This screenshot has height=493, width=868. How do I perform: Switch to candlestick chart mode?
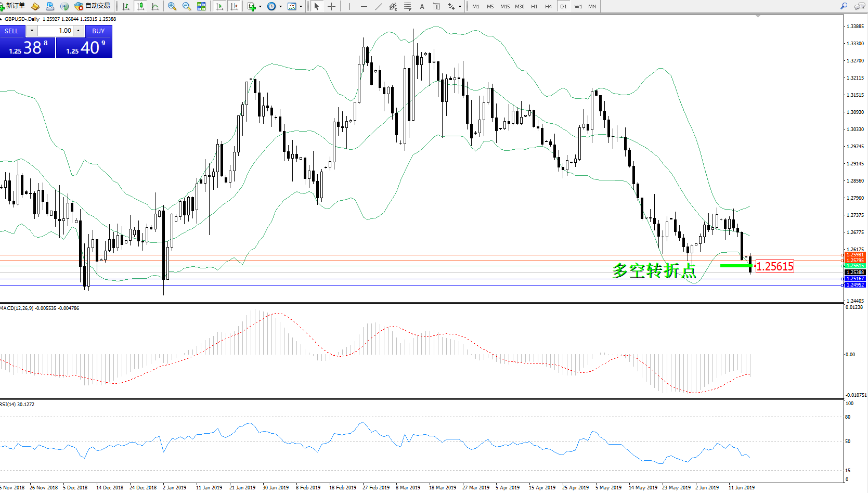(x=140, y=6)
